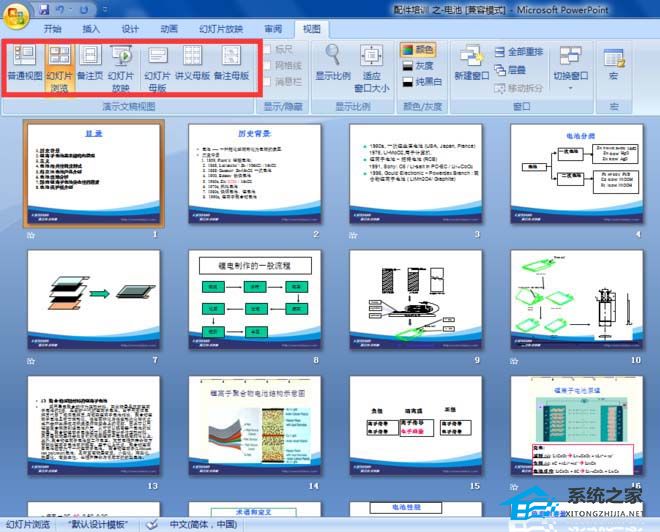
Task: Switch to the 动画 ribbon tab
Action: (x=169, y=29)
